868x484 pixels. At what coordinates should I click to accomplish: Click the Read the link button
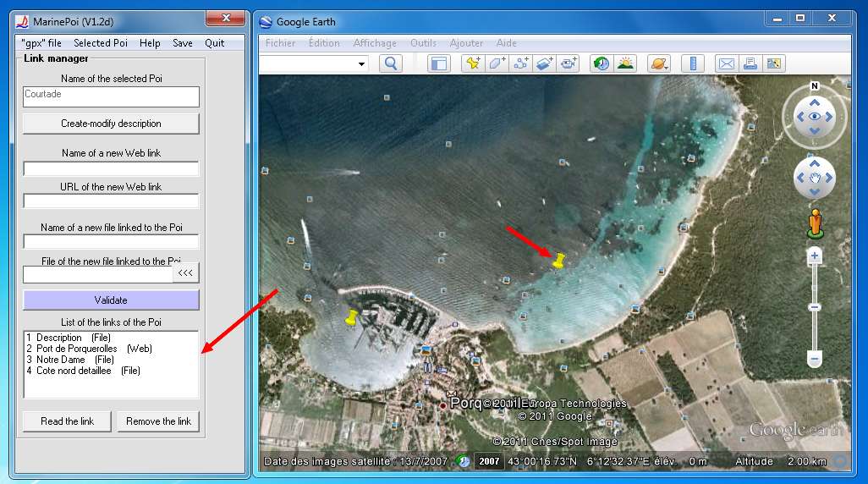(67, 421)
